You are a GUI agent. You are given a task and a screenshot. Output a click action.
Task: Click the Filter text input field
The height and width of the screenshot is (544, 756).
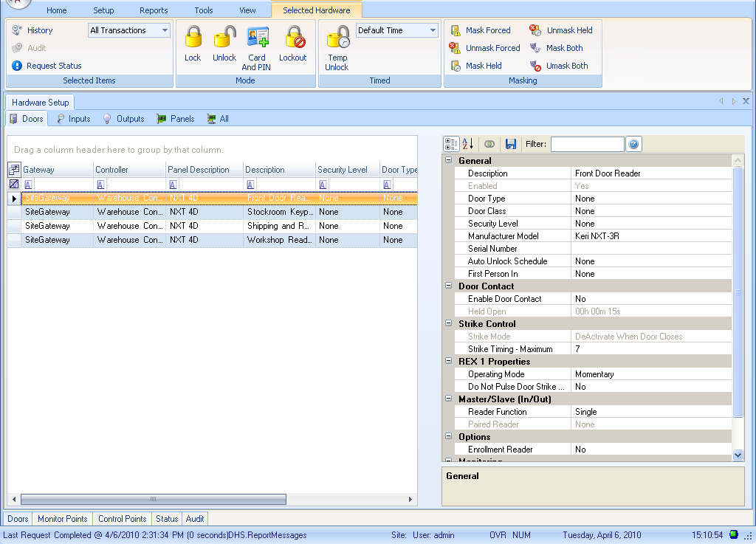point(587,144)
